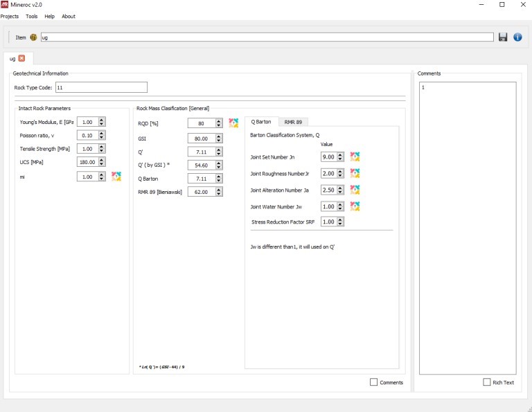
Task: Click the round Item icon
Action: tap(33, 37)
